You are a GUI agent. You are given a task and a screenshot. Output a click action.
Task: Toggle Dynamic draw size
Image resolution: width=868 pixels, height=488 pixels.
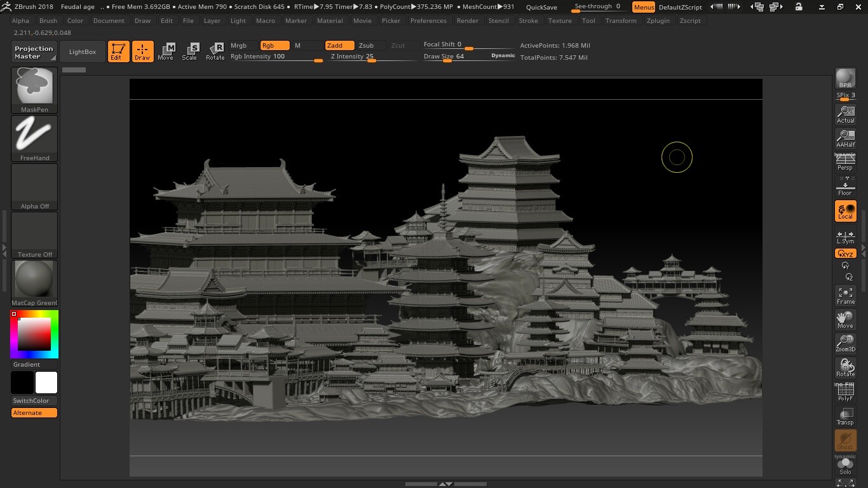503,56
